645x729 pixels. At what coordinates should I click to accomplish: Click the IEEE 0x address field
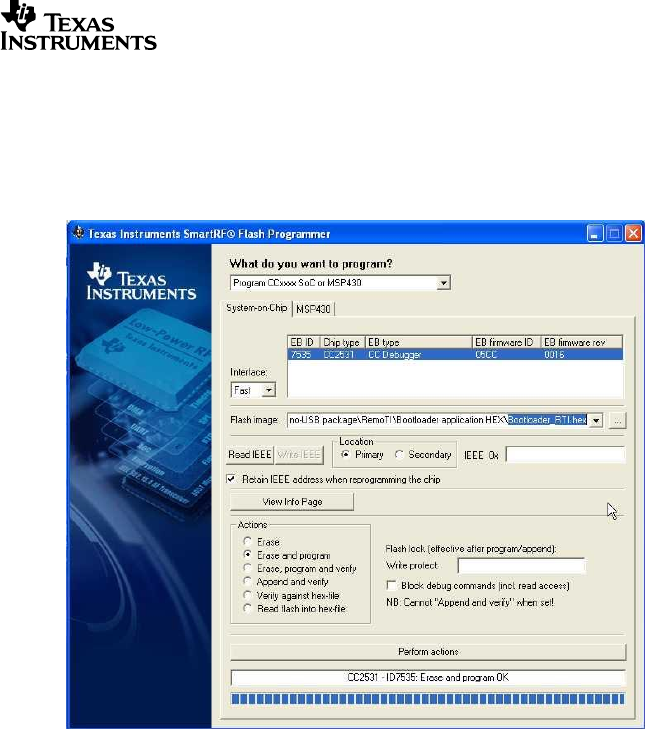(565, 455)
